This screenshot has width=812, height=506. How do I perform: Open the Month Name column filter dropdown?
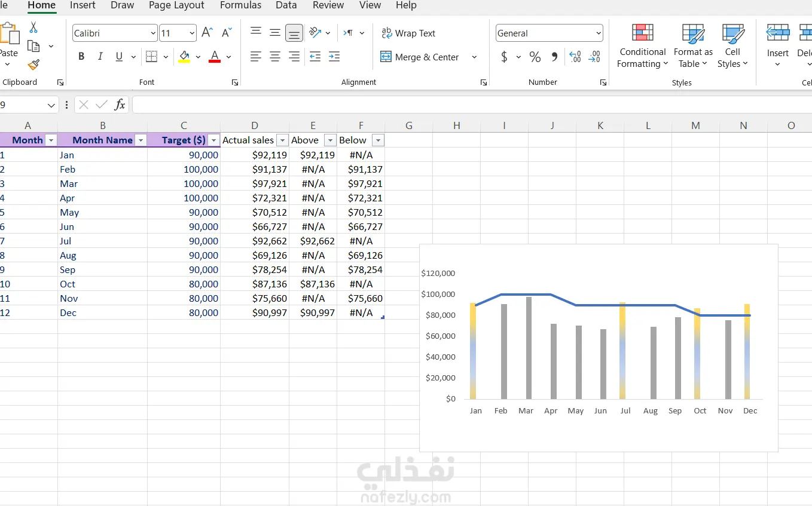141,140
